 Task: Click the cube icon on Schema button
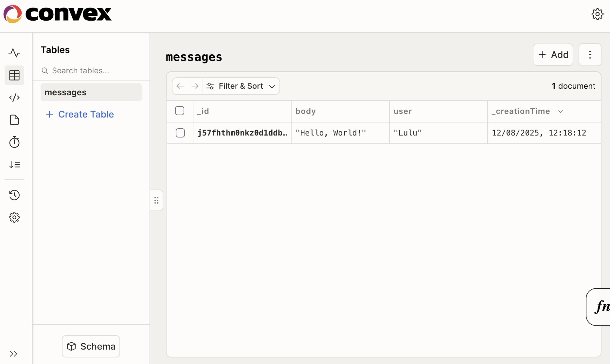(x=71, y=346)
